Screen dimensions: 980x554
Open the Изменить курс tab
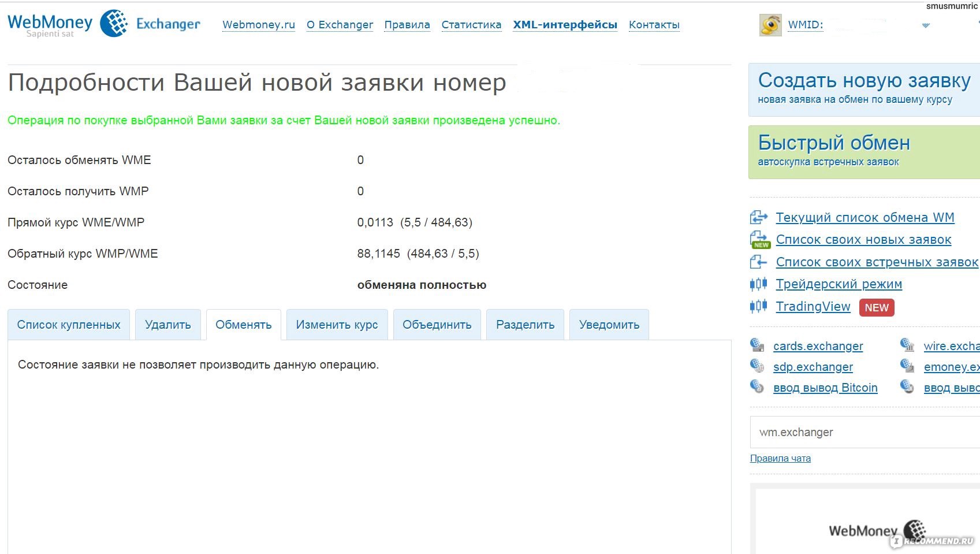337,325
